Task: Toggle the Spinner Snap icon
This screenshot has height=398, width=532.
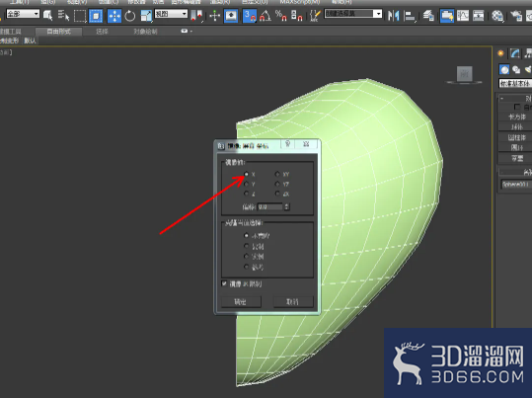Action: click(x=297, y=16)
